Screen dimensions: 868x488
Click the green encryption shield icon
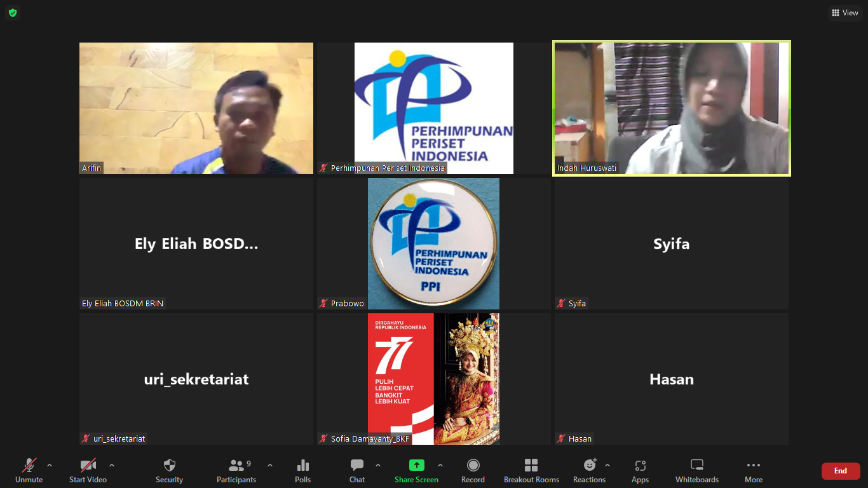(x=13, y=13)
